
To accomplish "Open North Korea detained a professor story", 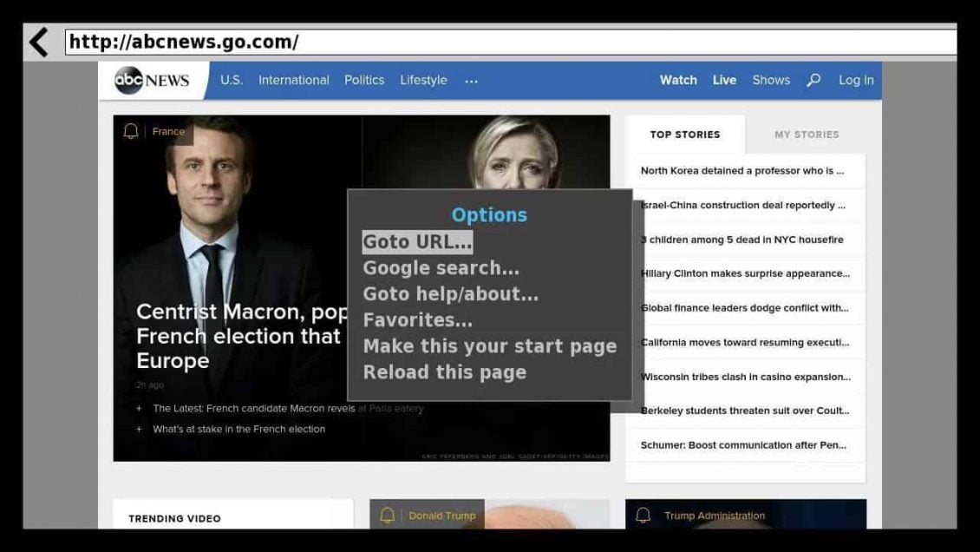I will pos(742,171).
